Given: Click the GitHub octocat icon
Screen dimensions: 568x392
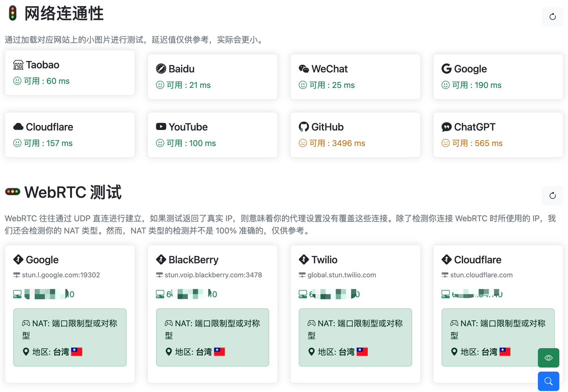Looking at the screenshot, I should coord(303,127).
